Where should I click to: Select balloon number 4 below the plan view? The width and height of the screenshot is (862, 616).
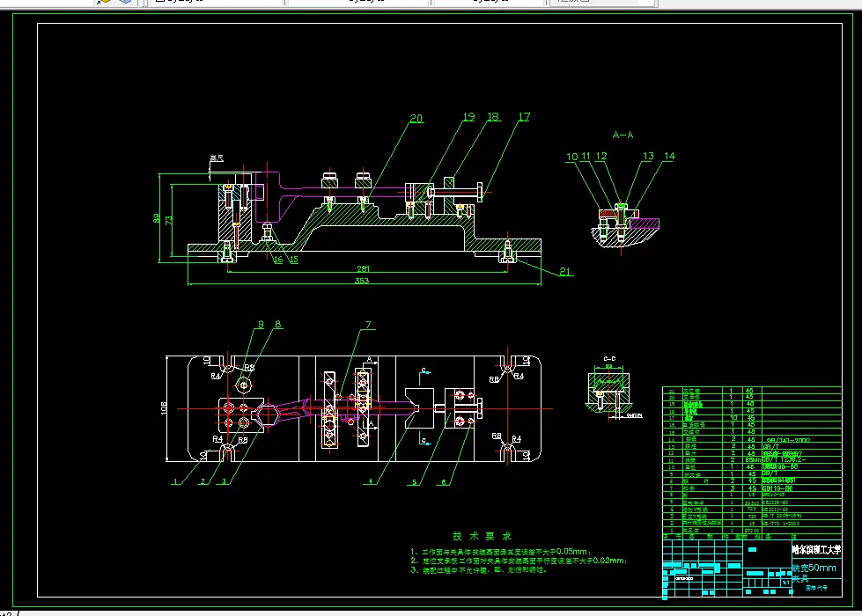tap(371, 481)
